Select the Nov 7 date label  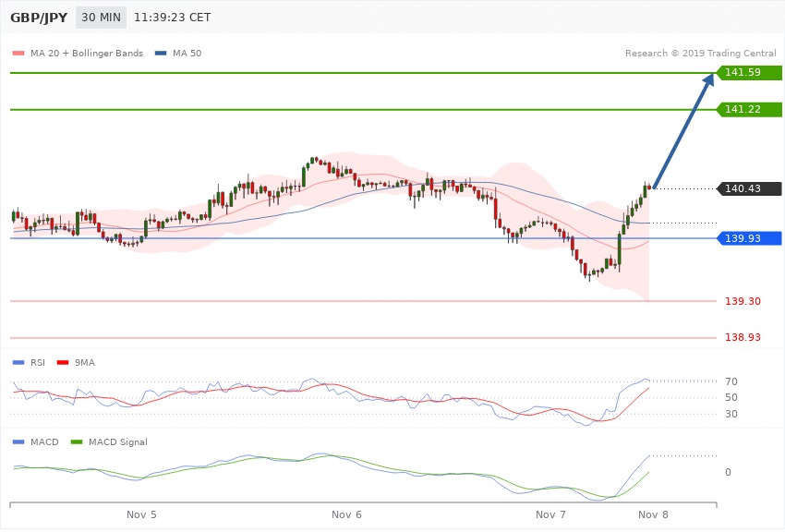coord(550,514)
